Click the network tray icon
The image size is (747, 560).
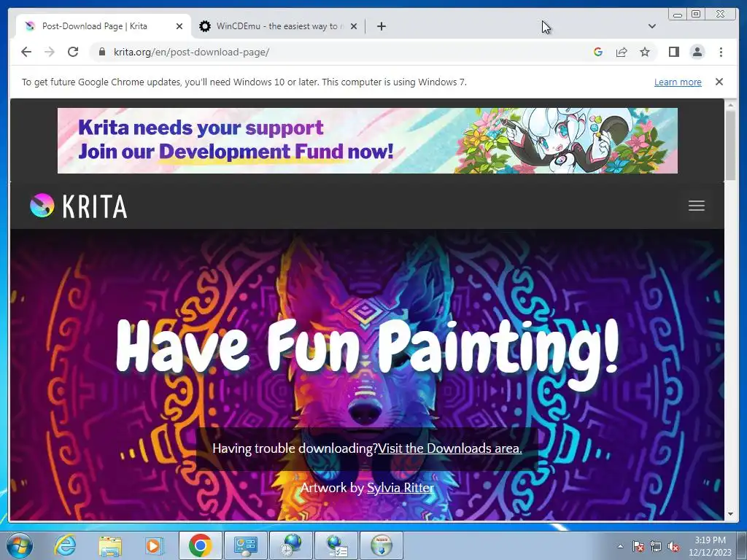point(656,546)
